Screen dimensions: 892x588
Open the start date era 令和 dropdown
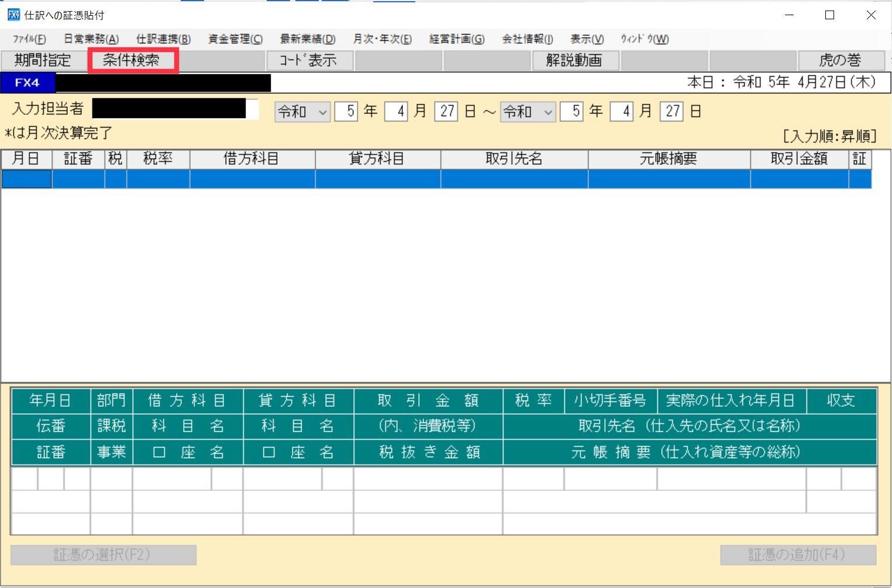tap(302, 112)
